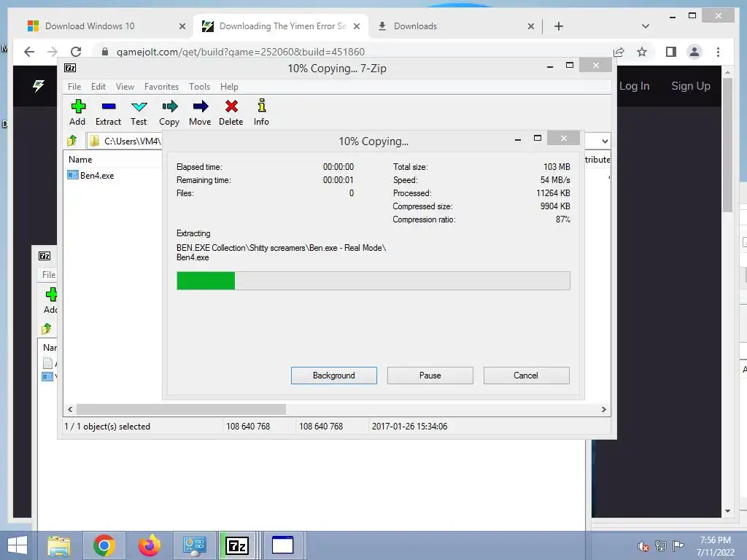Pause the copying operation
Viewport: 747px width, 560px height.
tap(430, 376)
